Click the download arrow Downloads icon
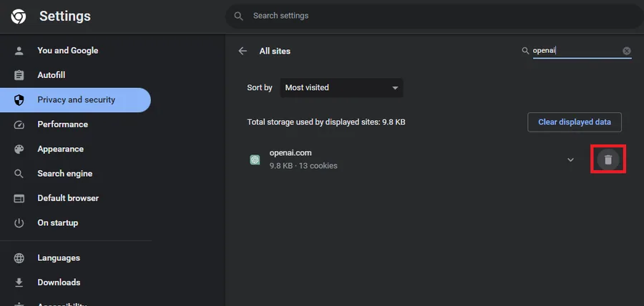The height and width of the screenshot is (306, 644). coord(19,282)
